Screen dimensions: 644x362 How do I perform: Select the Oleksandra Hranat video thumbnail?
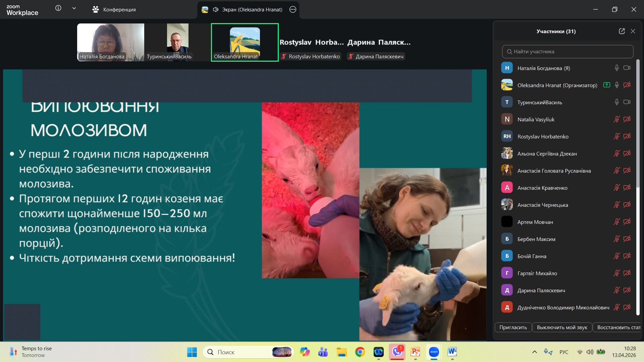click(245, 42)
